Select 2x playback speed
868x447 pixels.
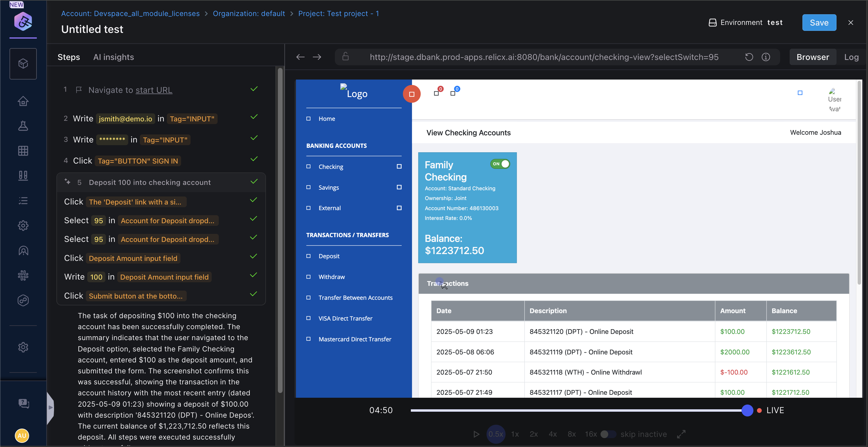click(x=533, y=434)
